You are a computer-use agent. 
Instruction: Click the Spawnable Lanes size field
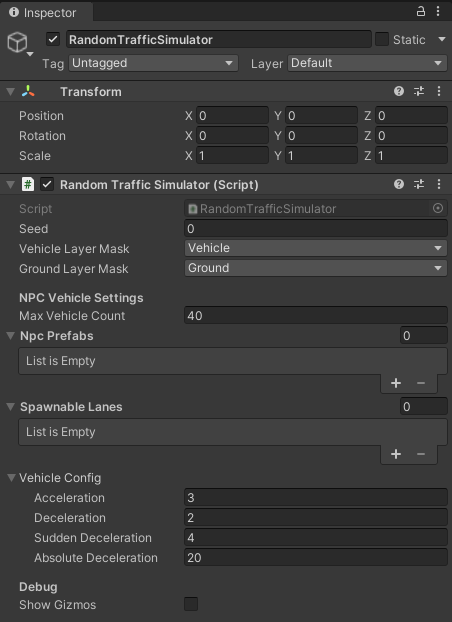pyautogui.click(x=424, y=407)
